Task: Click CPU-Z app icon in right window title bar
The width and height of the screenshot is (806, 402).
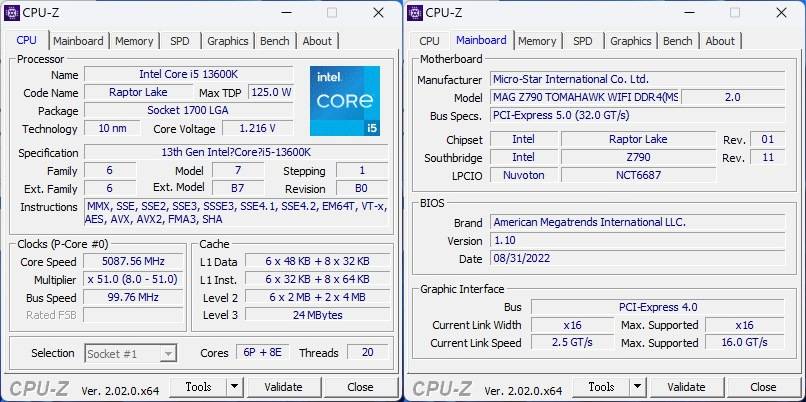Action: pyautogui.click(x=415, y=13)
